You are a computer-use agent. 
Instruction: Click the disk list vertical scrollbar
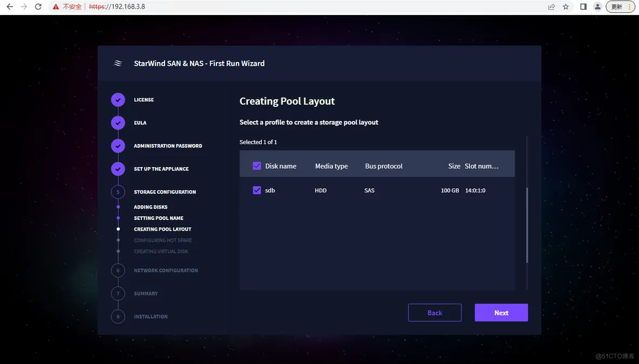click(527, 225)
